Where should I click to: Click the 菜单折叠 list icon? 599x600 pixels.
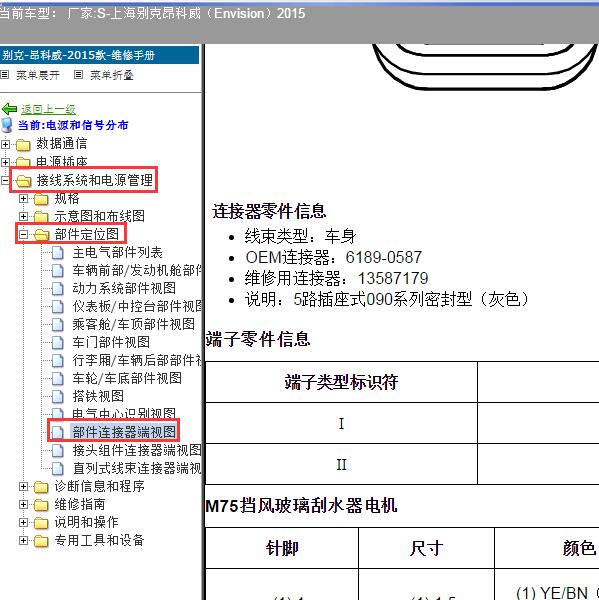coord(78,75)
